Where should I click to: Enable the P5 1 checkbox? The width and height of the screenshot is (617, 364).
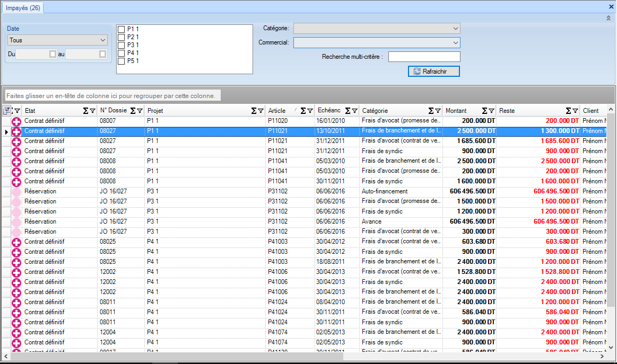coord(121,61)
